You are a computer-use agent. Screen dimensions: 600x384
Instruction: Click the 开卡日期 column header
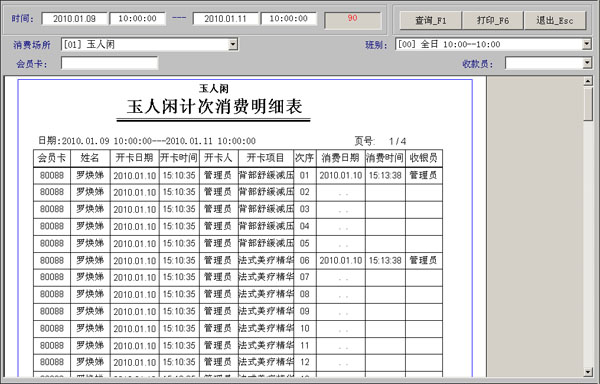pyautogui.click(x=134, y=158)
